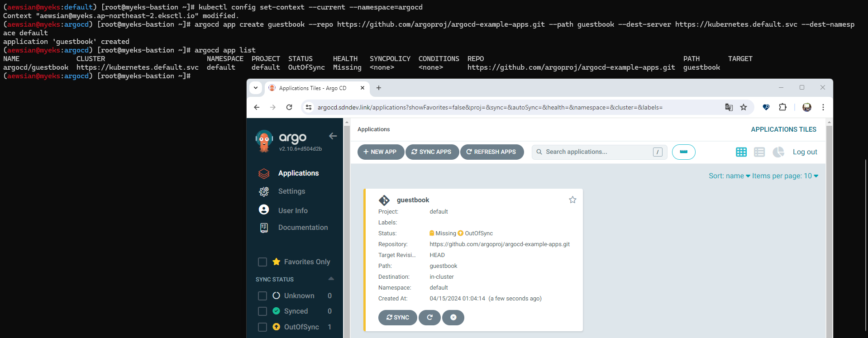Viewport: 868px width, 338px height.
Task: Click the Applications layers icon in the sidebar
Action: (x=264, y=173)
